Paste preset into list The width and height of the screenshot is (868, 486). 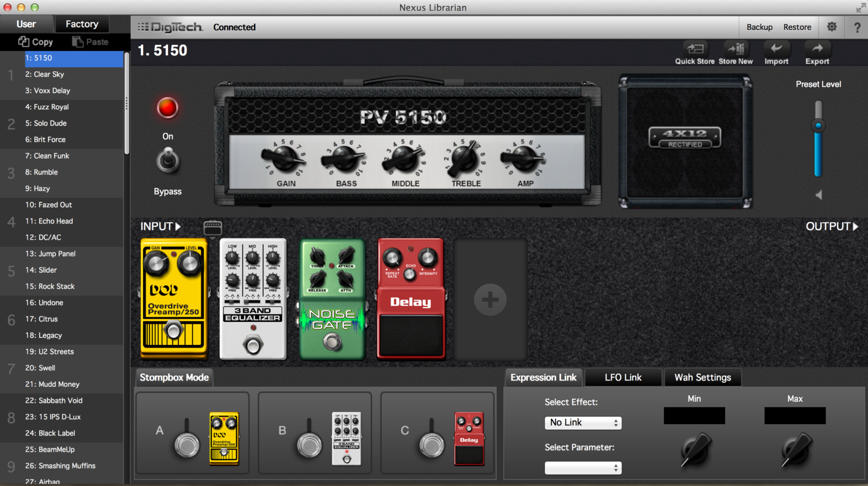90,42
